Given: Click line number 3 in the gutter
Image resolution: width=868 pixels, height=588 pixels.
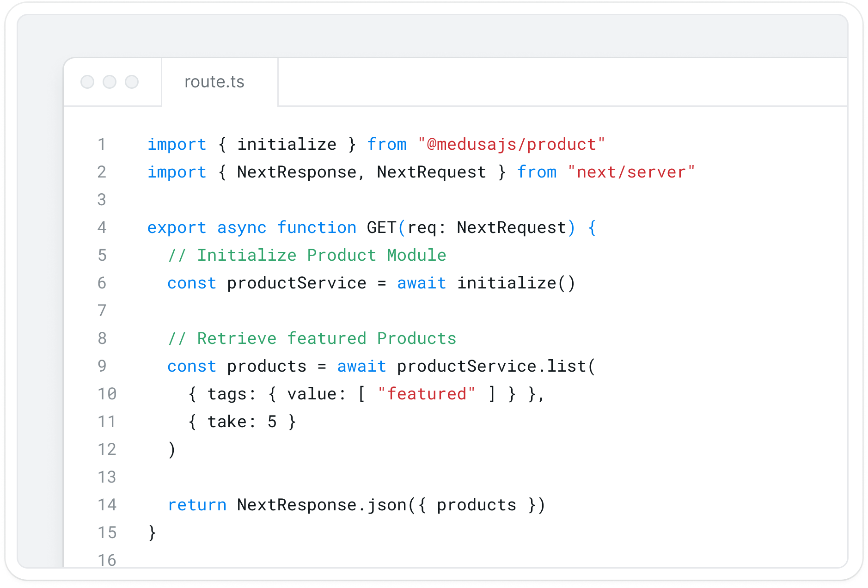Looking at the screenshot, I should (x=102, y=200).
